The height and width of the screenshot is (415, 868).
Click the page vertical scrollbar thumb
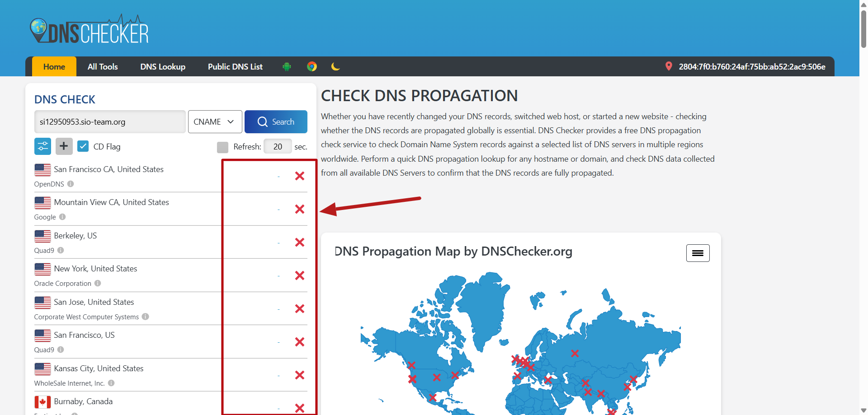(863, 28)
